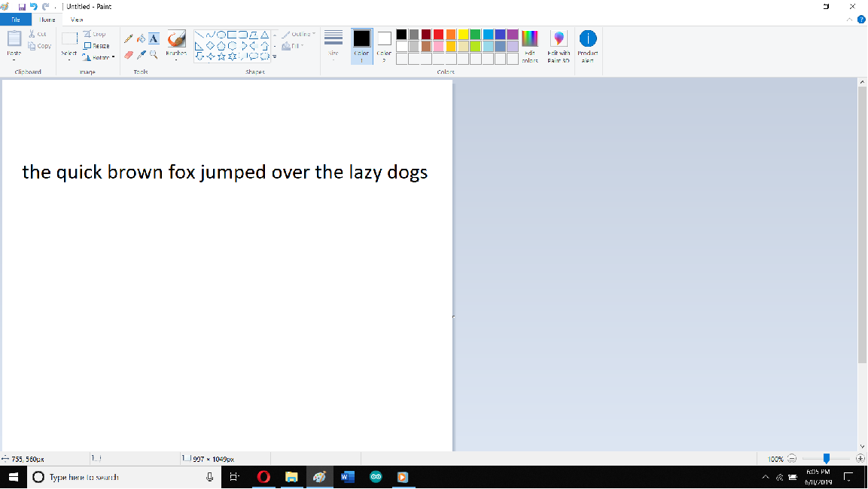Viewport: 868px width, 489px height.
Task: Click the vertical scrollbar down arrow
Action: (862, 446)
